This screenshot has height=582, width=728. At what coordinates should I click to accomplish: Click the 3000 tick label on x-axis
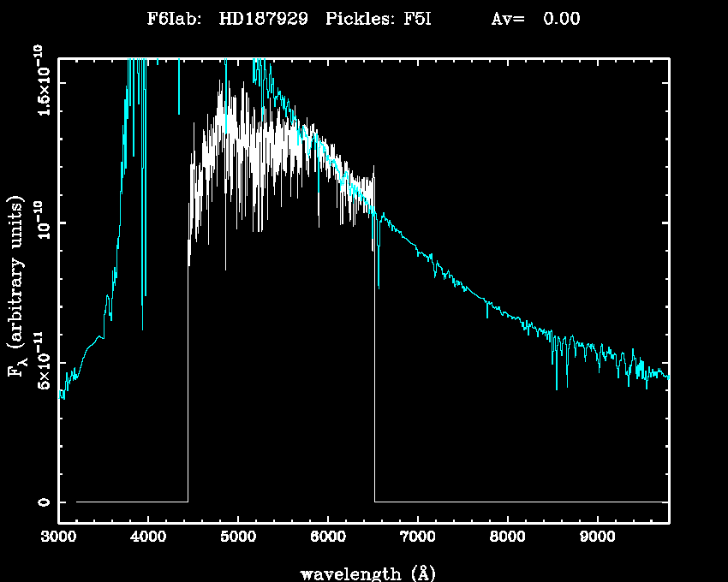tap(59, 538)
